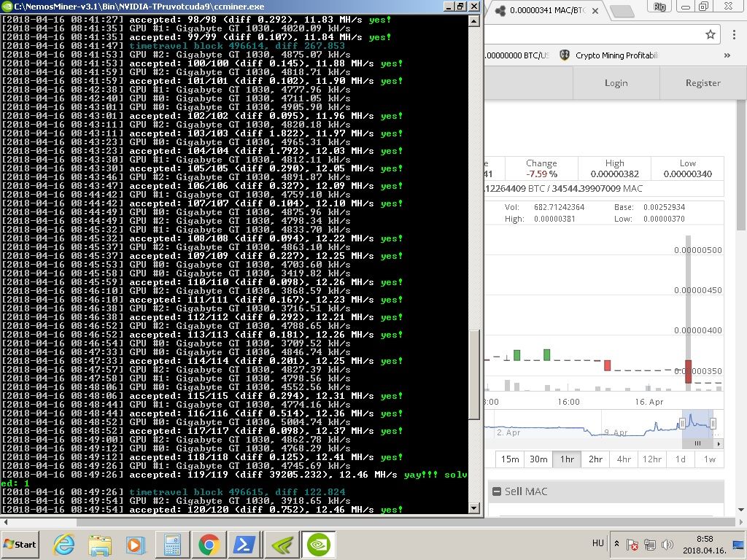
Task: Set chart interval to 1w
Action: click(x=710, y=459)
